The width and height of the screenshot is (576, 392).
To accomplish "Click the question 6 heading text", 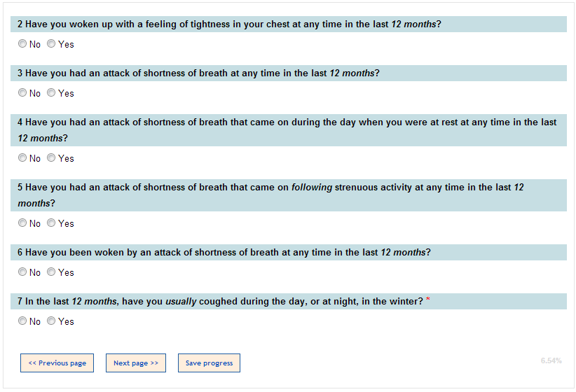I will [x=224, y=253].
